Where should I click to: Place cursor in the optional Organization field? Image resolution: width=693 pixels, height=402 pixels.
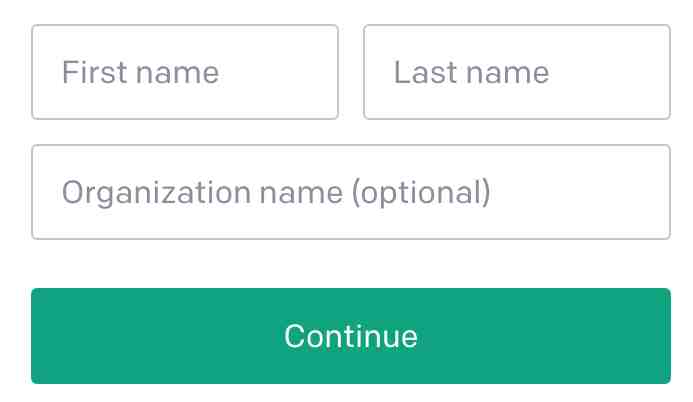pos(350,192)
